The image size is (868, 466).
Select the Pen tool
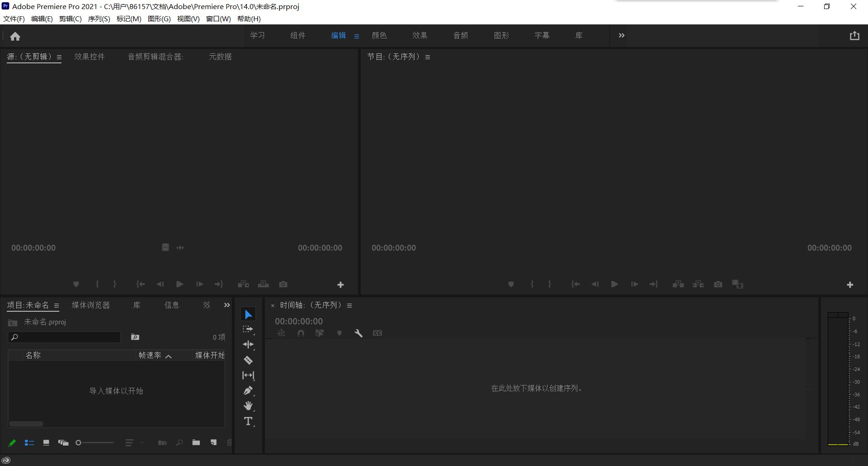coord(248,390)
